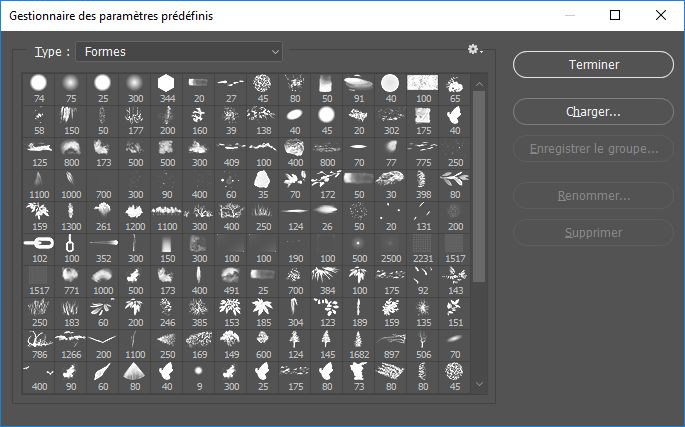Select the chain link brush labeled 102

(x=39, y=244)
